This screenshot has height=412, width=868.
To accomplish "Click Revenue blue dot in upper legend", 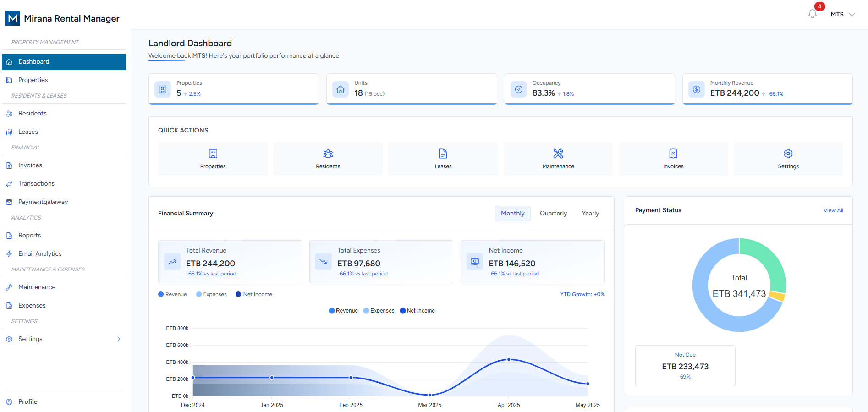I will pyautogui.click(x=161, y=294).
